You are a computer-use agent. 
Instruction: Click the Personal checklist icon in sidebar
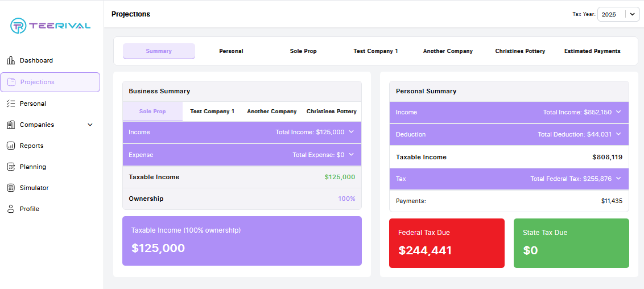pyautogui.click(x=10, y=104)
